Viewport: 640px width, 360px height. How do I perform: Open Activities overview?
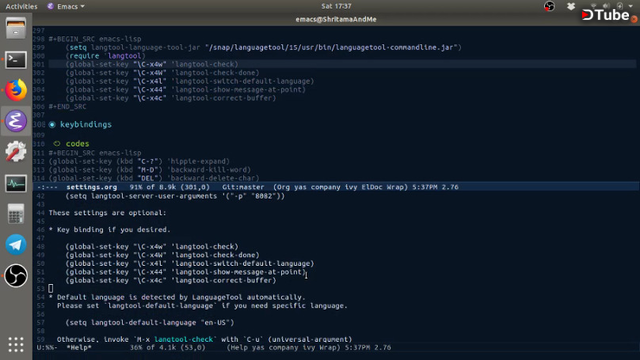tap(21, 6)
